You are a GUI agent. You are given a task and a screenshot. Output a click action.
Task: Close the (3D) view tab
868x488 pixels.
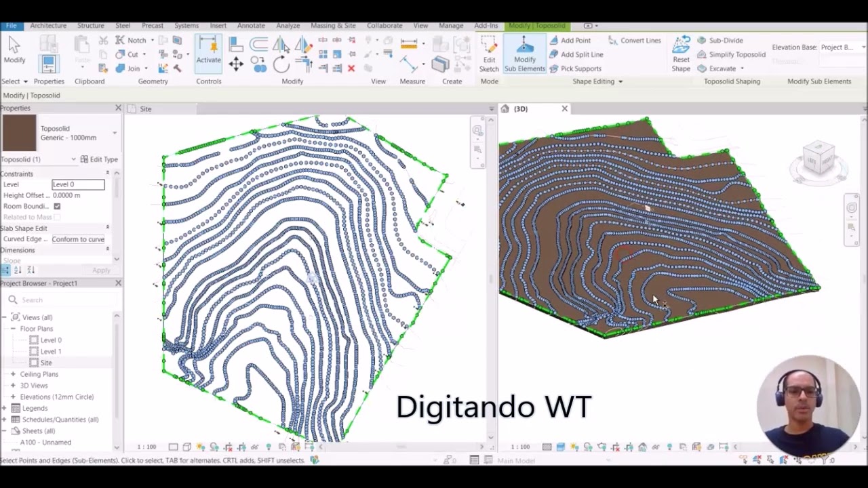coord(564,108)
